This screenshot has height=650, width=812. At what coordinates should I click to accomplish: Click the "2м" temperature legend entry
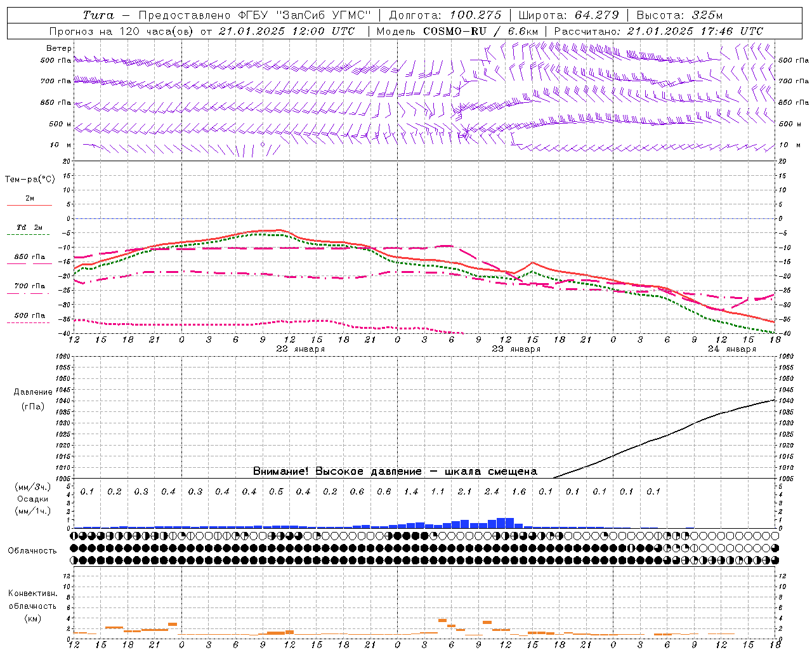[30, 199]
